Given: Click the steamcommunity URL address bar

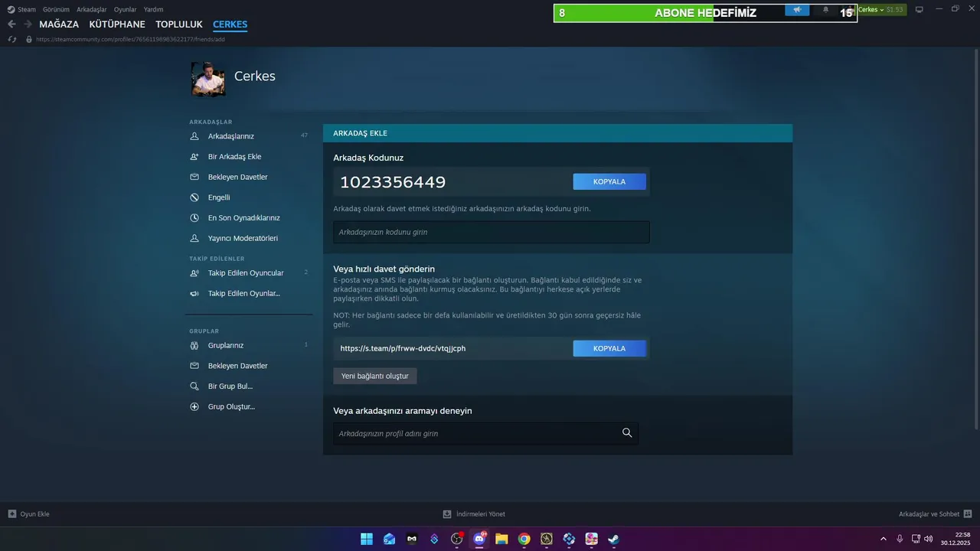Looking at the screenshot, I should (130, 39).
